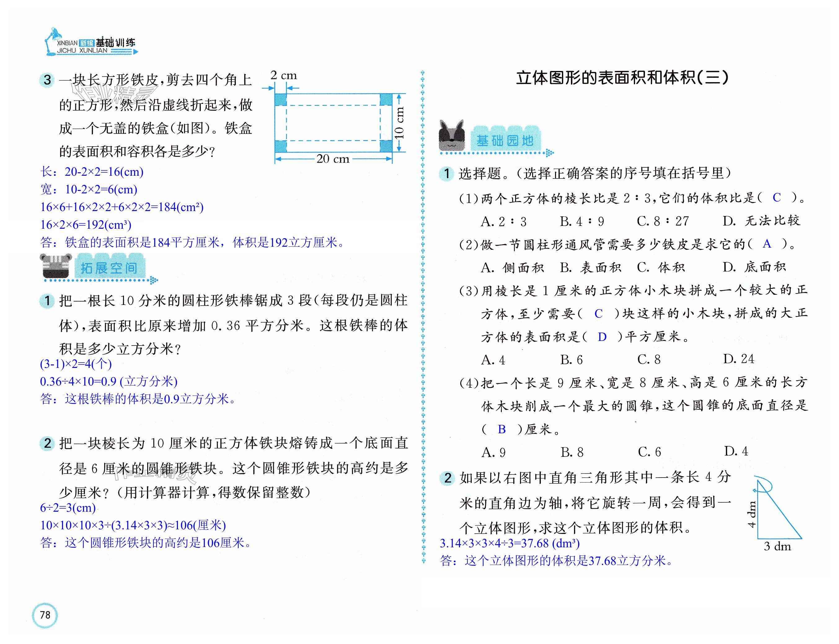This screenshot has height=644, width=839.
Task: Click the calculation ending ≈106(厘米)
Action: pos(133,525)
